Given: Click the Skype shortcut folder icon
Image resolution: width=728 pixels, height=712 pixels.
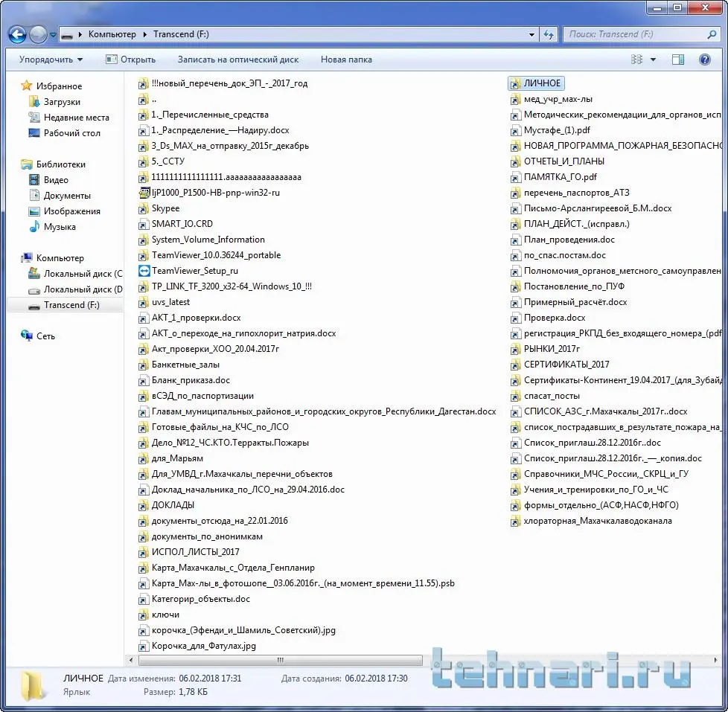Looking at the screenshot, I should 144,209.
